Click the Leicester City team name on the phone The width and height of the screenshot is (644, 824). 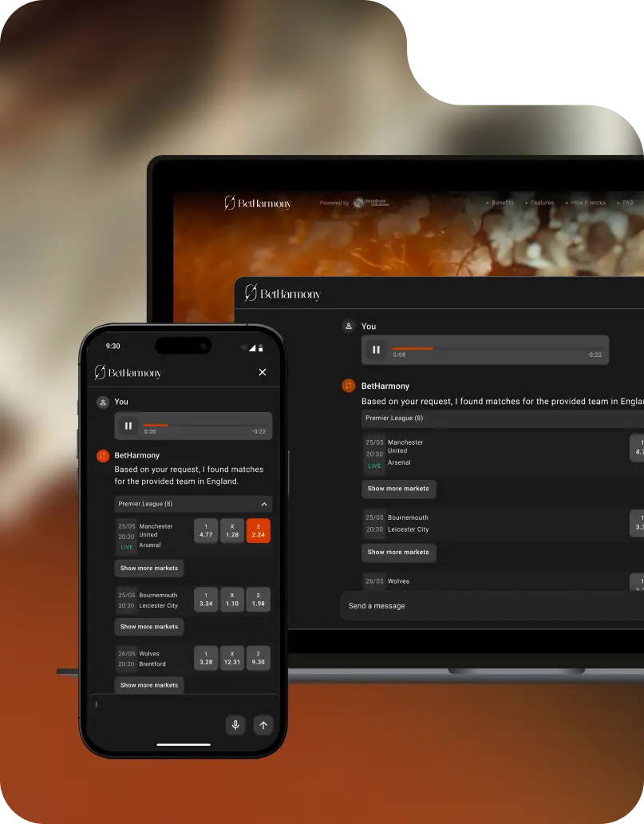click(158, 605)
